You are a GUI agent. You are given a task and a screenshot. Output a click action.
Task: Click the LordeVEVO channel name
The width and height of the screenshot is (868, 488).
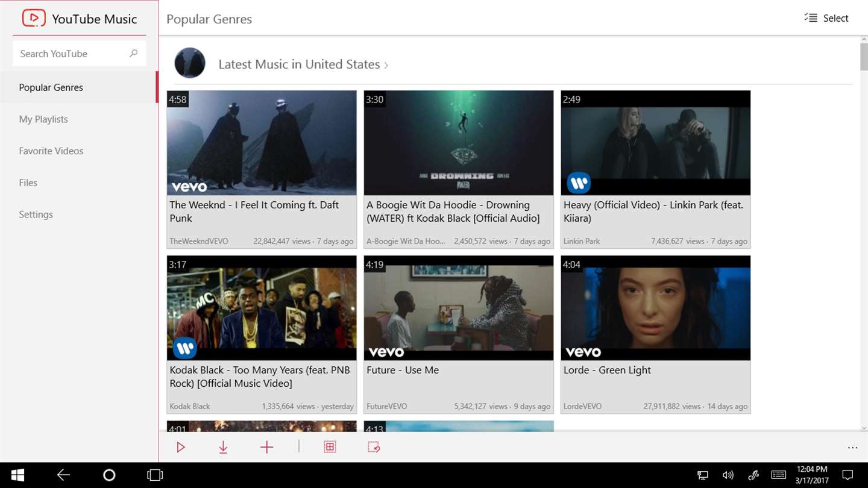[x=582, y=406]
